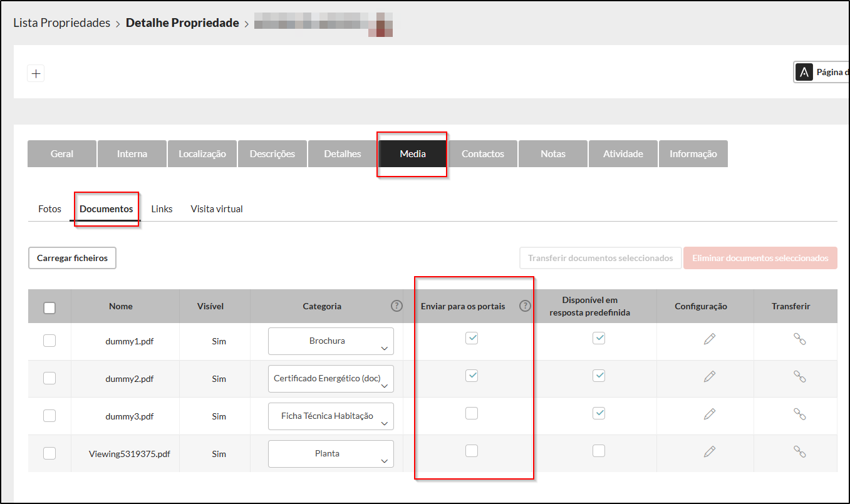
Task: Open help icon next to Categoria header
Action: pos(396,306)
